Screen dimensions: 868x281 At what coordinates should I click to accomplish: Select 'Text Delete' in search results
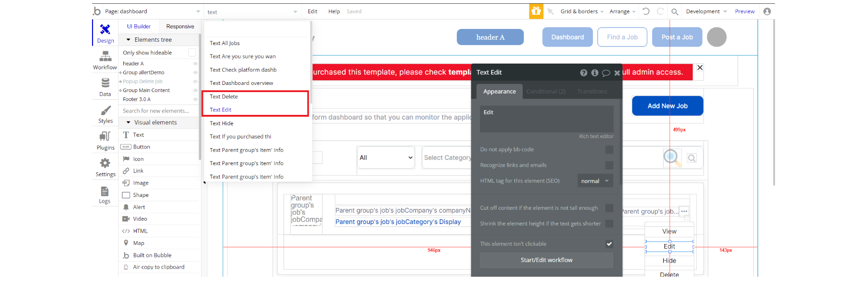(x=224, y=96)
